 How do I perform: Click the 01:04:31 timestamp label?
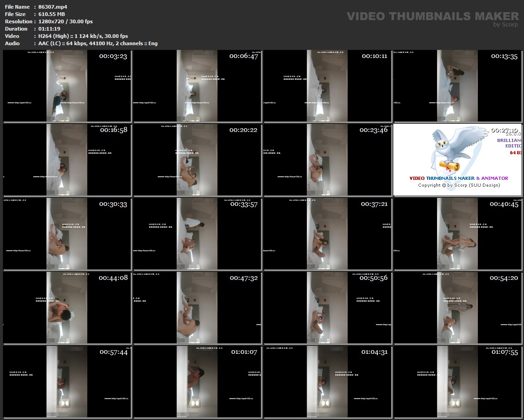point(374,352)
